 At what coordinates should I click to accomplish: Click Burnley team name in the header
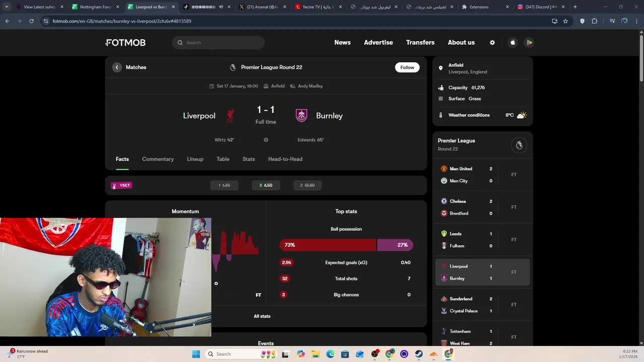tap(329, 116)
